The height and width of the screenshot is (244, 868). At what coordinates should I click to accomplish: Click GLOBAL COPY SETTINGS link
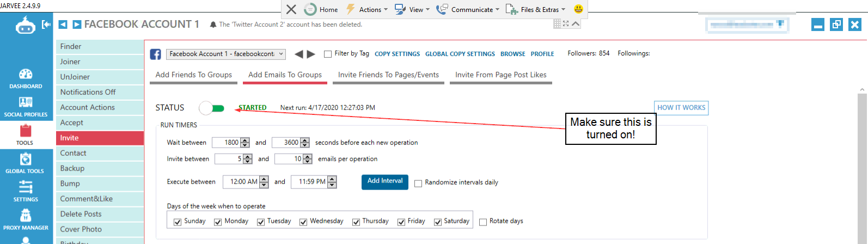coord(460,54)
